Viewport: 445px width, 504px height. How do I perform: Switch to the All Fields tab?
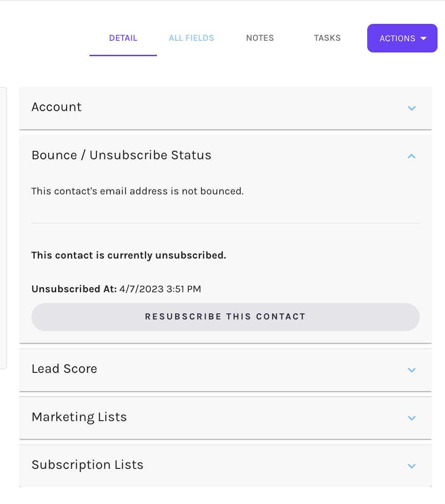tap(191, 38)
